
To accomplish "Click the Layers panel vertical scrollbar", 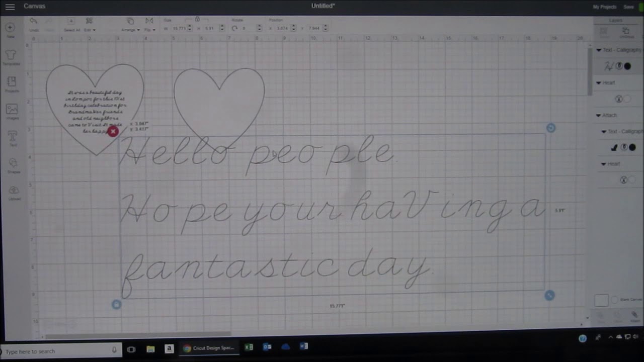I will (x=589, y=70).
